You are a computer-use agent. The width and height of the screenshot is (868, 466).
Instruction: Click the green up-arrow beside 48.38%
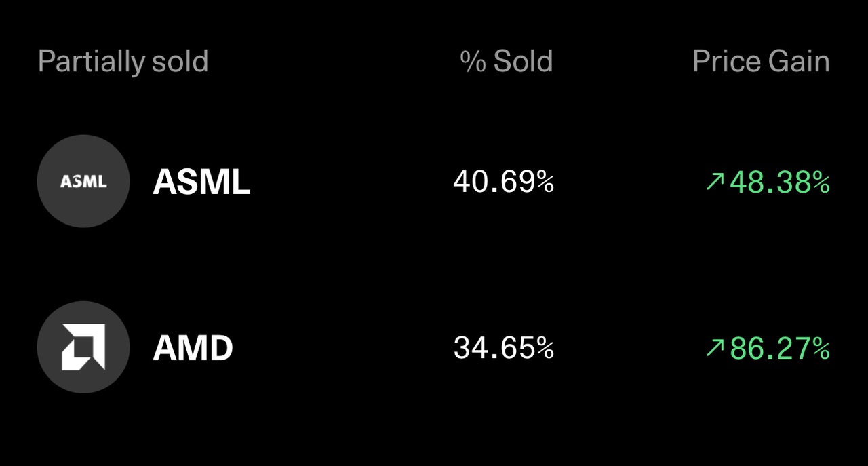pos(715,181)
